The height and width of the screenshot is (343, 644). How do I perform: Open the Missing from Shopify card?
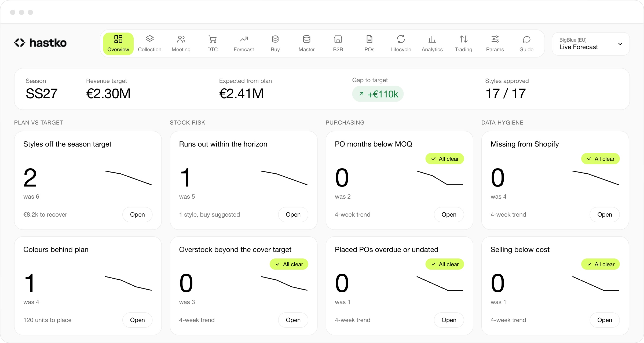click(x=605, y=214)
